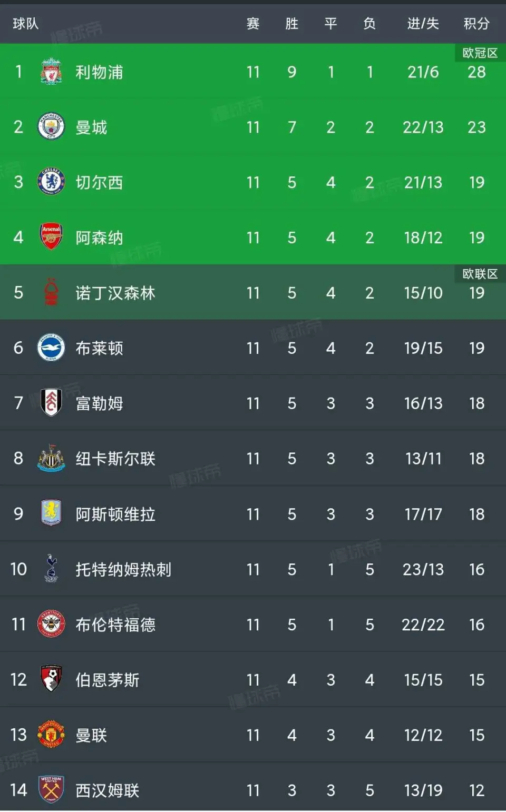The width and height of the screenshot is (506, 812).
Task: Open the Nottingham Forest tree logo
Action: (51, 293)
